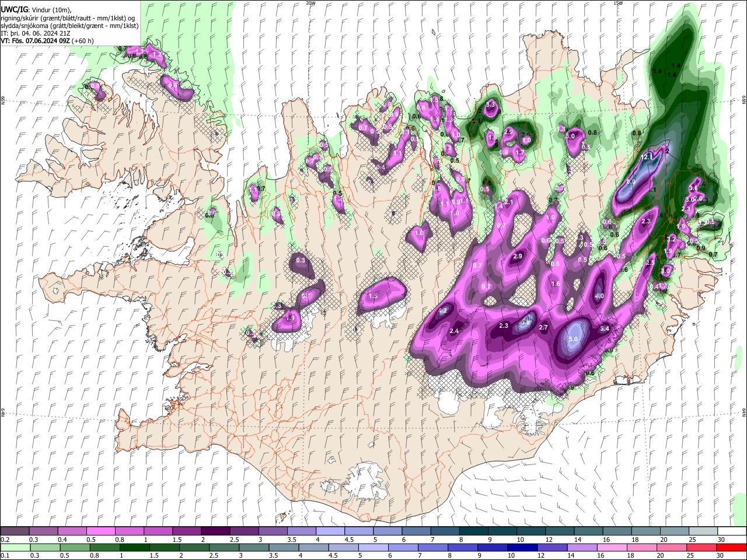
Task: Click the '0.2' label in the top legend row
Action: point(4,540)
